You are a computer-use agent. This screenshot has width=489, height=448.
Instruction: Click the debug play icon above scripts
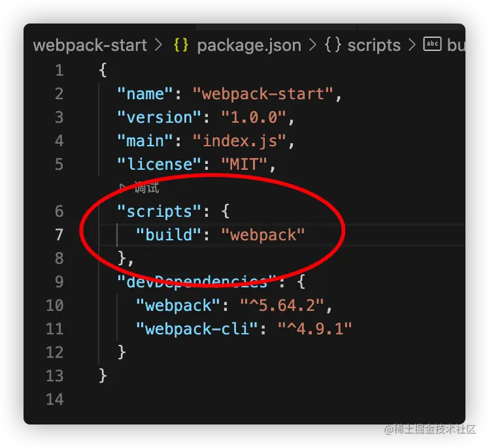point(122,187)
